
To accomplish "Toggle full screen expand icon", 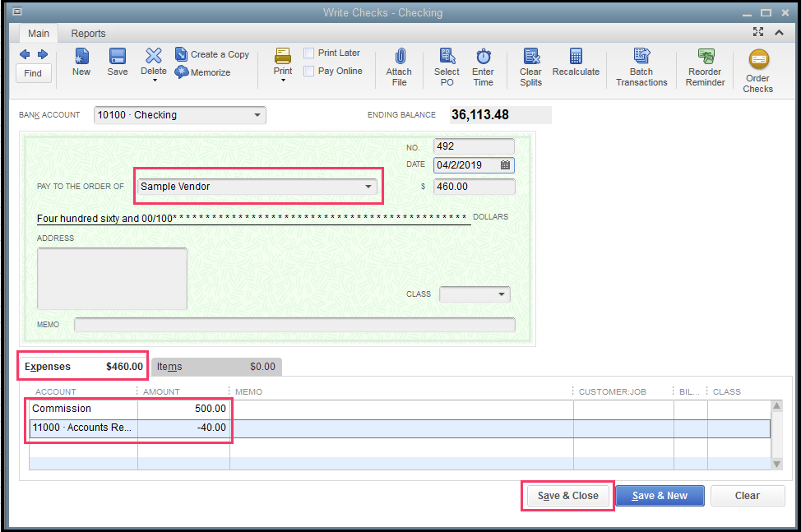I will pyautogui.click(x=758, y=32).
